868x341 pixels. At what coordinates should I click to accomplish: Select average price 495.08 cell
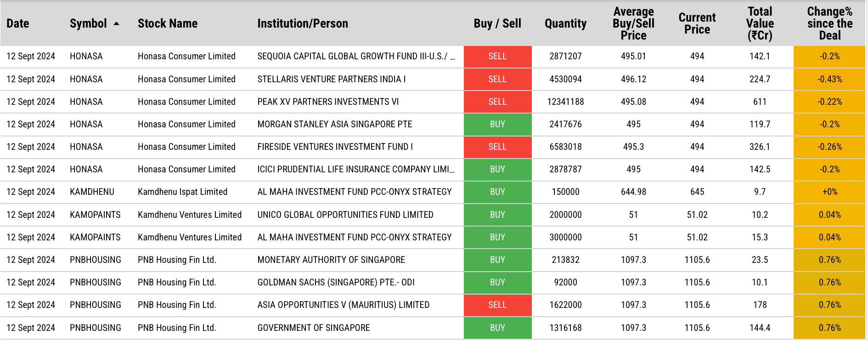633,102
